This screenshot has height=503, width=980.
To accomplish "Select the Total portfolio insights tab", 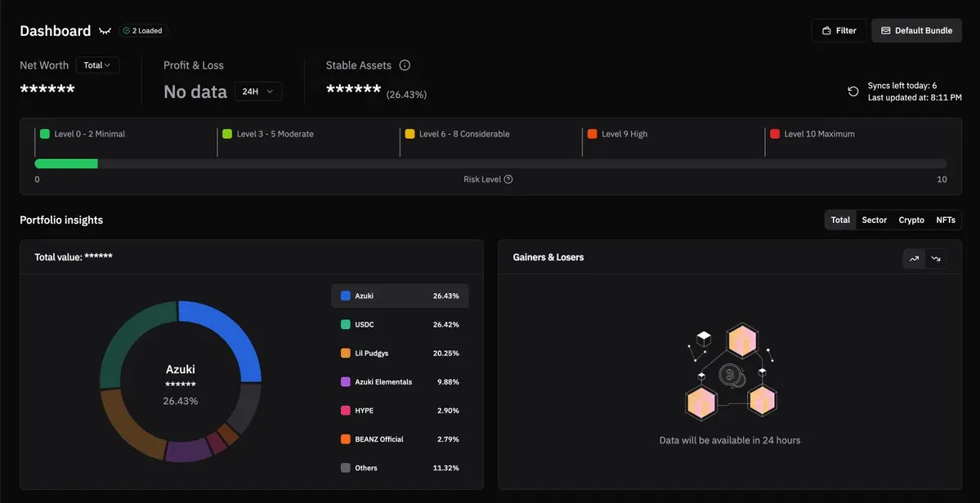I will [840, 220].
